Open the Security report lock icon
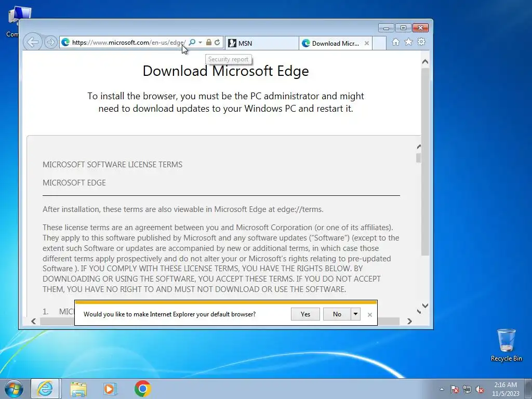 coord(209,43)
